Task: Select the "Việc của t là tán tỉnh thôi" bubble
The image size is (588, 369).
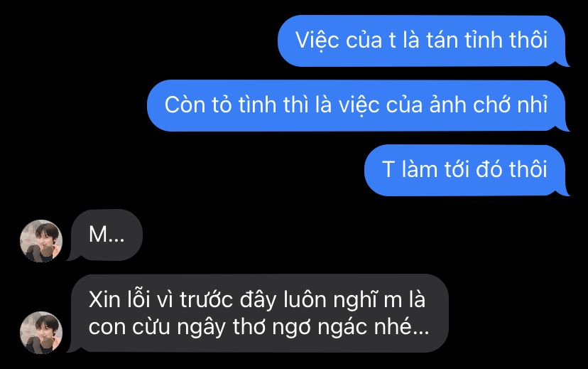Action: pos(423,41)
